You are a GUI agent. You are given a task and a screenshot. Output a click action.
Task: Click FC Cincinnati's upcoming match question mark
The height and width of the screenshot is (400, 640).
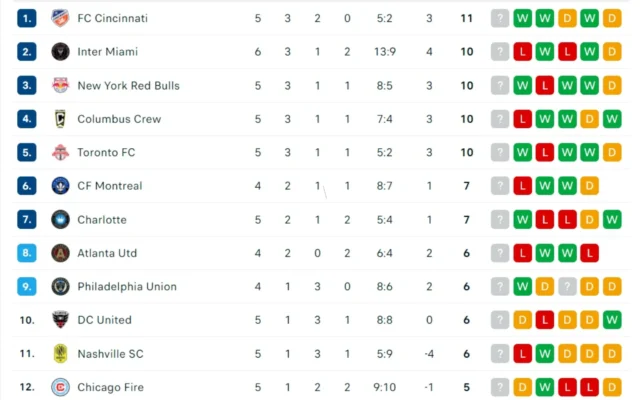(x=500, y=18)
